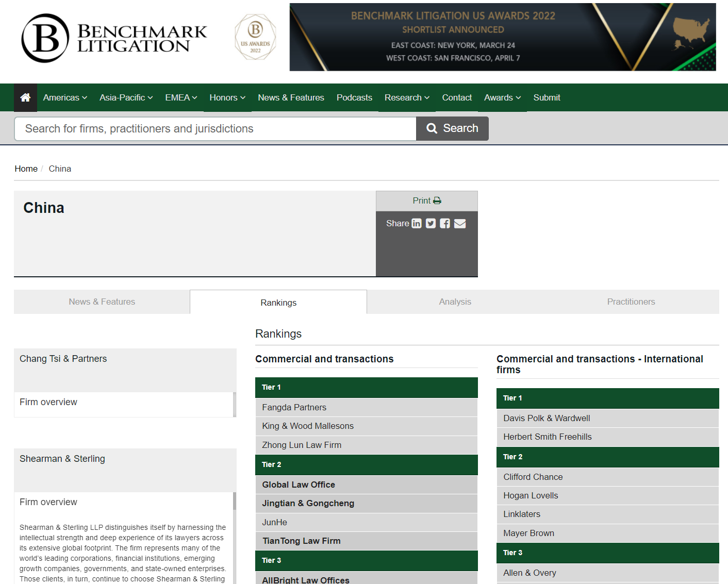Screen dimensions: 728x584
Task: Open Chang Tsi & Partners firm link
Action: point(63,359)
